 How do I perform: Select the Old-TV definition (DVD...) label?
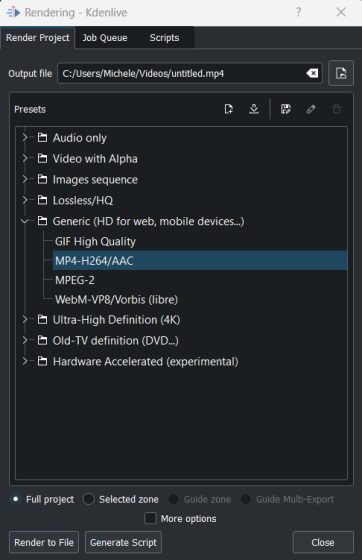[115, 340]
